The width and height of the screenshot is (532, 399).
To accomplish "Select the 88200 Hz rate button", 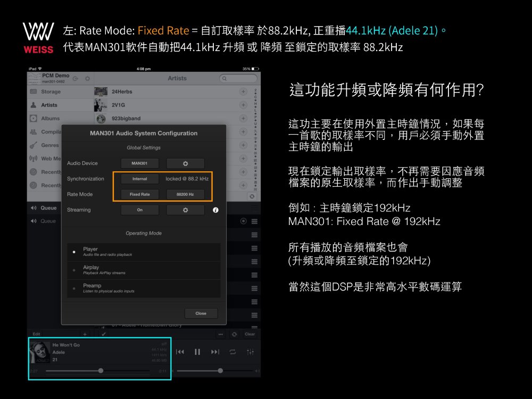I will [x=185, y=194].
